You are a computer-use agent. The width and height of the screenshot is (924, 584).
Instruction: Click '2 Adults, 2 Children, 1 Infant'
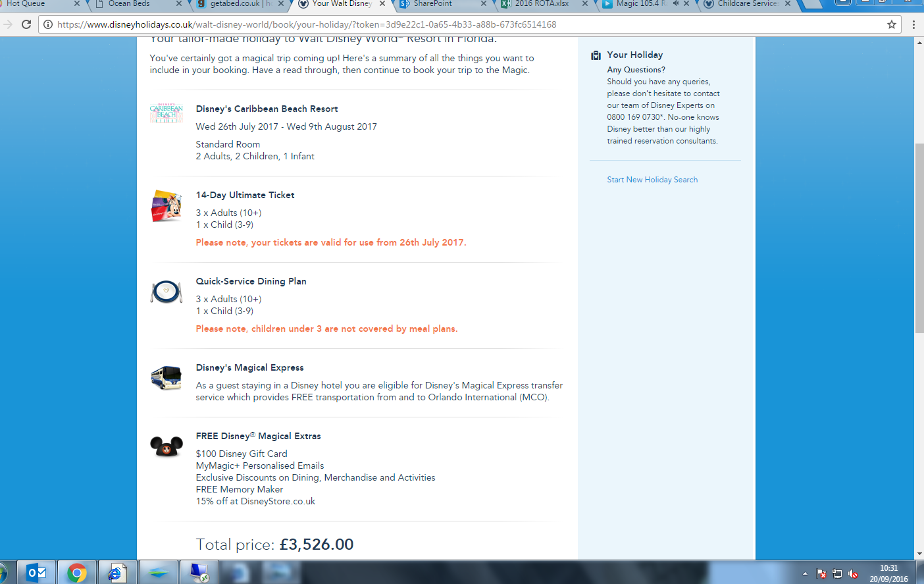tap(255, 156)
